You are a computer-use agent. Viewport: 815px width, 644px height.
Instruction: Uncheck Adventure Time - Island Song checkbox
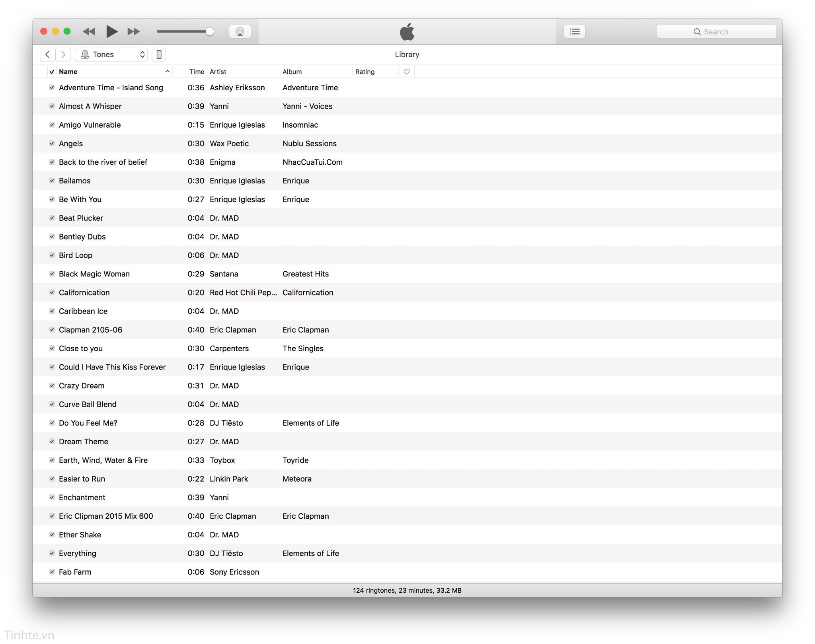click(52, 88)
